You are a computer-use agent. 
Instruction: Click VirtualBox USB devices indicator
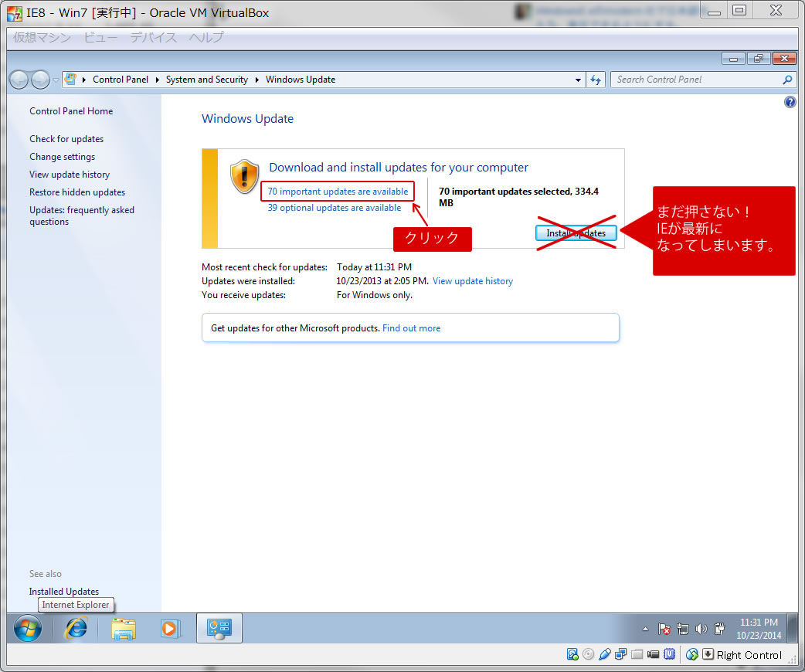coord(605,654)
